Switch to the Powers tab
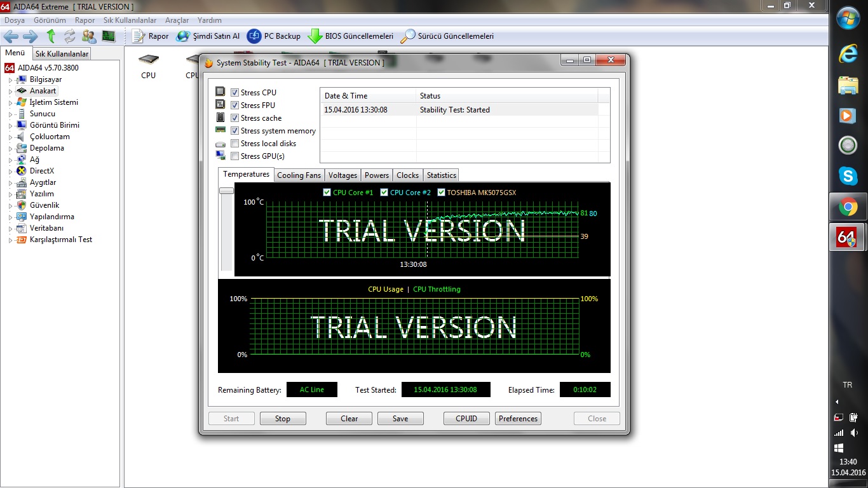The image size is (868, 488). click(377, 175)
